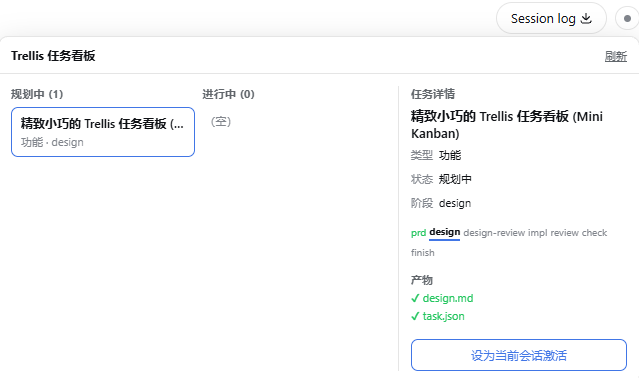Open the design.md artifact

[x=448, y=298]
